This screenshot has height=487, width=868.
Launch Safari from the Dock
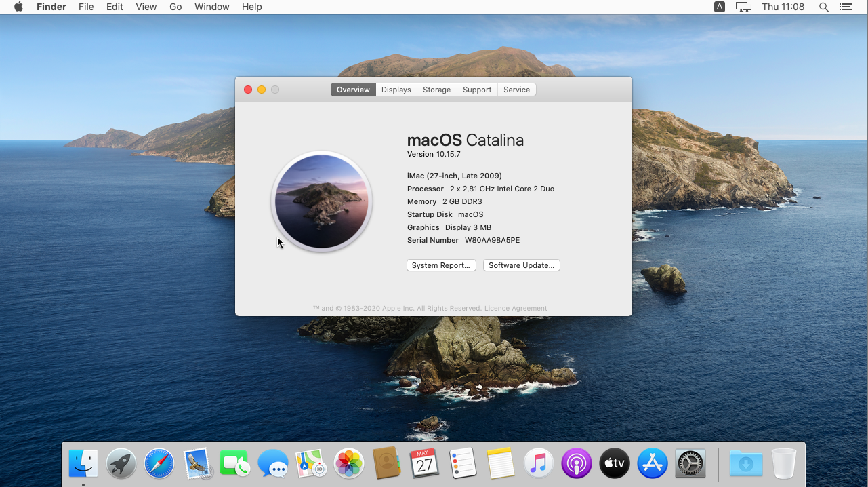pyautogui.click(x=159, y=464)
